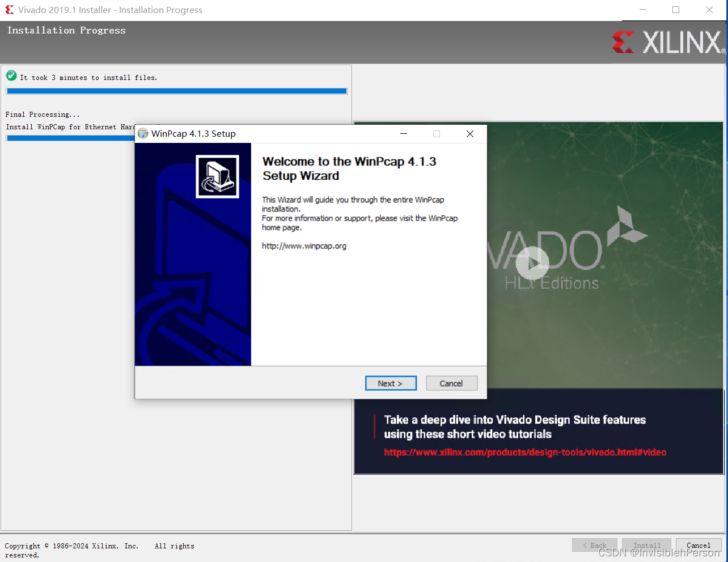This screenshot has height=562, width=728.
Task: Maximize the Vivado Installer window
Action: [676, 10]
